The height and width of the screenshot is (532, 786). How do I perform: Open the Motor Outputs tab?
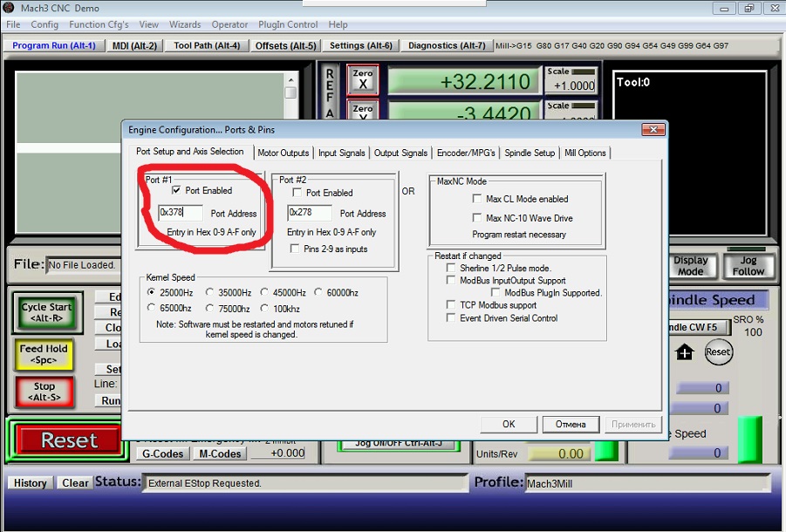tap(284, 153)
